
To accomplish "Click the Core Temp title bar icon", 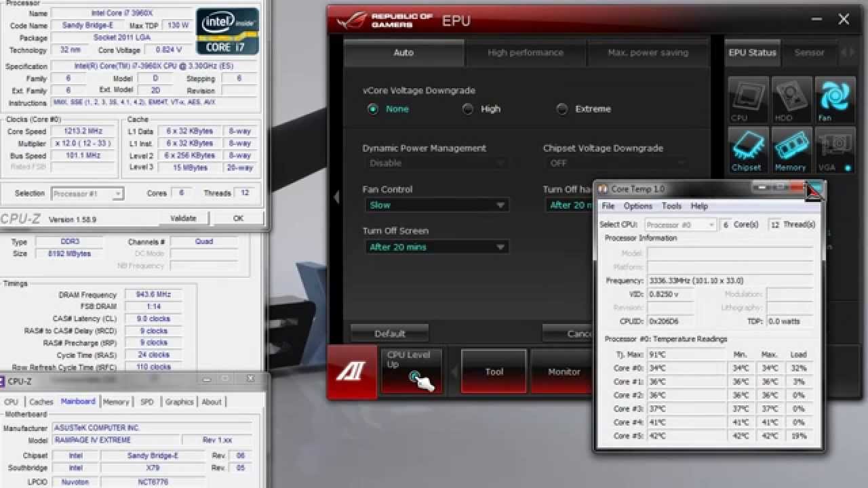I will coord(602,188).
